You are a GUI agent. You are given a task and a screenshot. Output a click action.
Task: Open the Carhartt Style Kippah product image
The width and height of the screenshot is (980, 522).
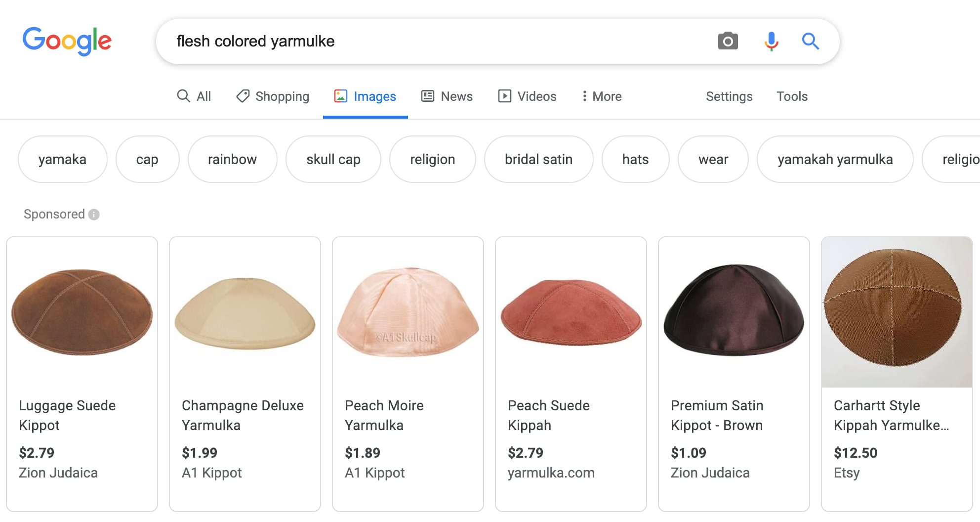(897, 312)
